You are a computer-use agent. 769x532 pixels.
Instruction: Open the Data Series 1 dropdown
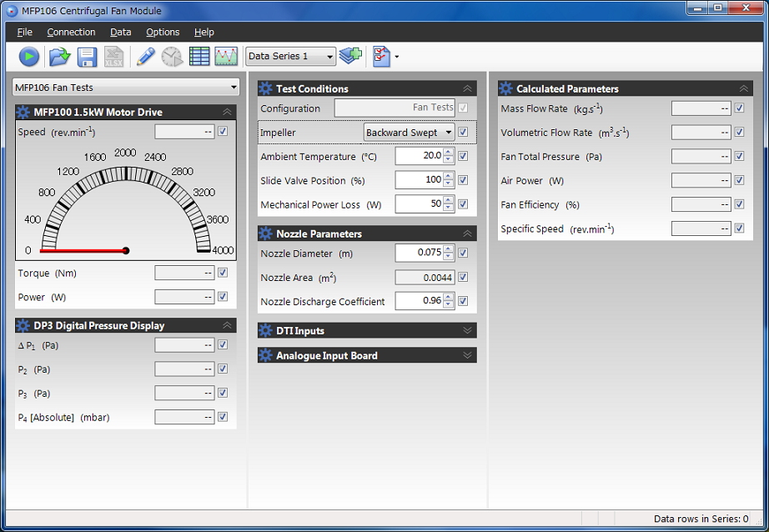(x=290, y=57)
